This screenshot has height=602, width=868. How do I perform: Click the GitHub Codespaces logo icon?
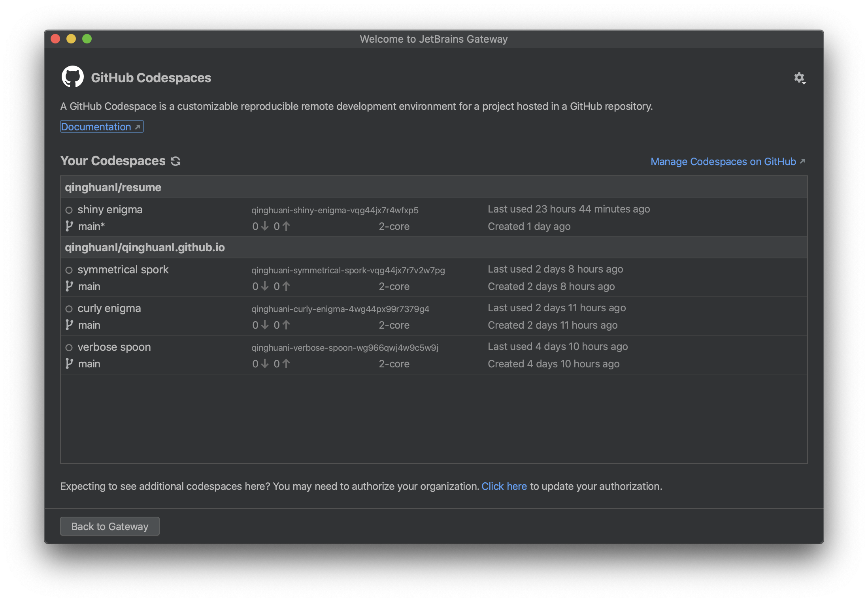click(72, 77)
